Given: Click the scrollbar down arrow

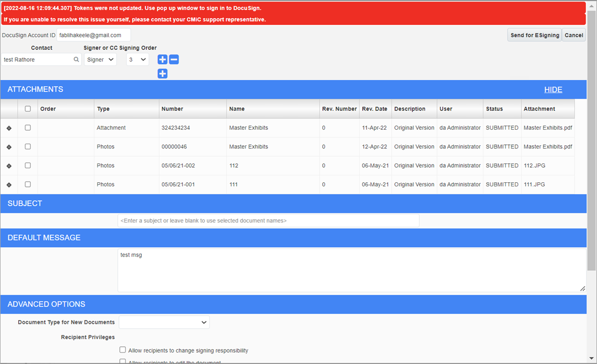Looking at the screenshot, I should click(x=591, y=358).
